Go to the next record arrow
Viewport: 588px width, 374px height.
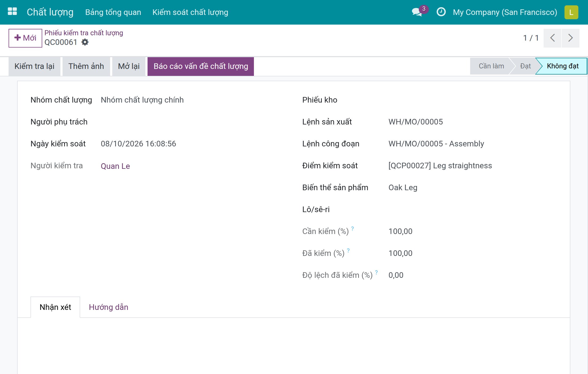coord(571,38)
